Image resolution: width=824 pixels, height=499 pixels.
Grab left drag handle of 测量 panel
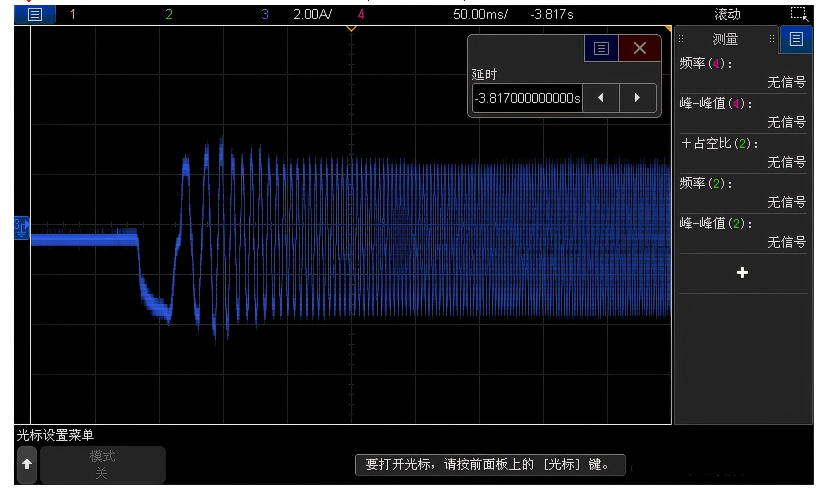click(x=681, y=38)
